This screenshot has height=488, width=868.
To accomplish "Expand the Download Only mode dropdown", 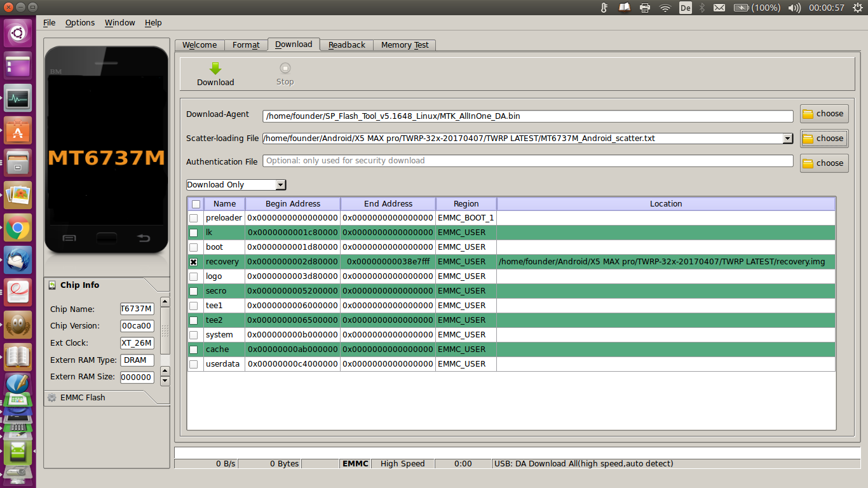I will [280, 185].
